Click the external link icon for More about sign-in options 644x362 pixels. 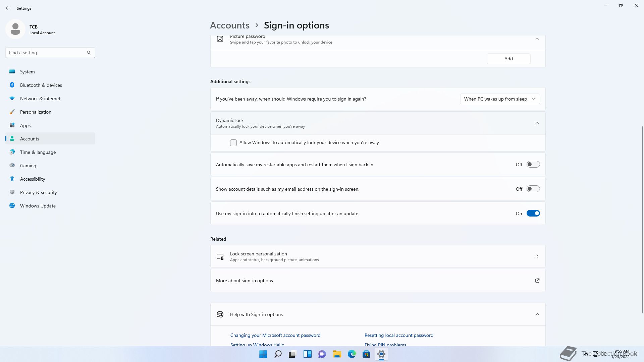[x=537, y=281]
